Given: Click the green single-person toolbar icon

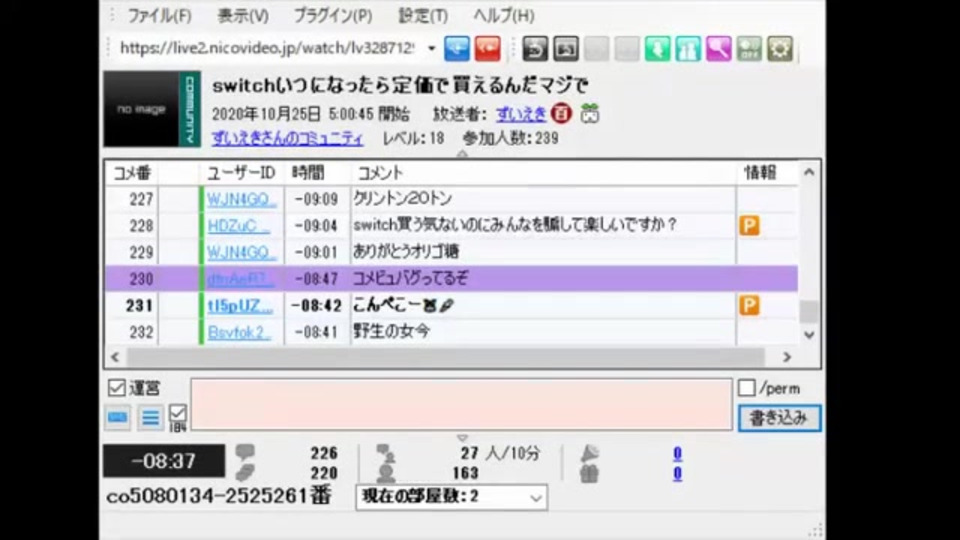Looking at the screenshot, I should click(x=658, y=49).
